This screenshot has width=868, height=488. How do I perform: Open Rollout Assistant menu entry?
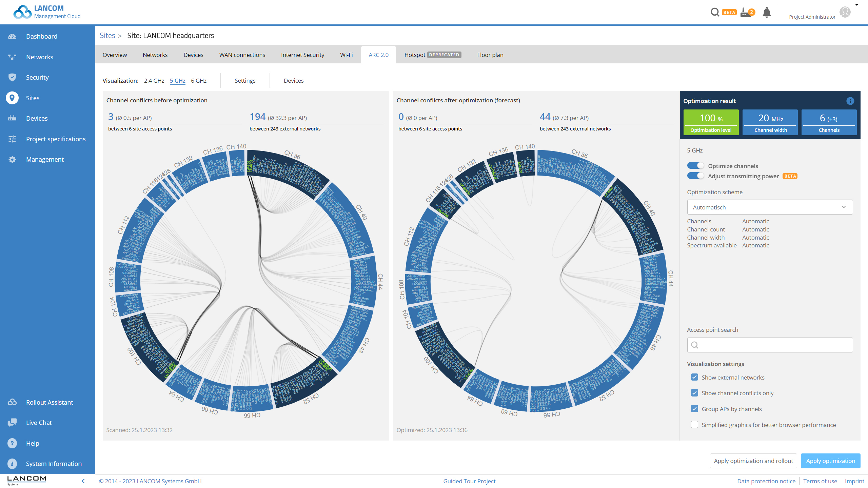click(x=50, y=402)
